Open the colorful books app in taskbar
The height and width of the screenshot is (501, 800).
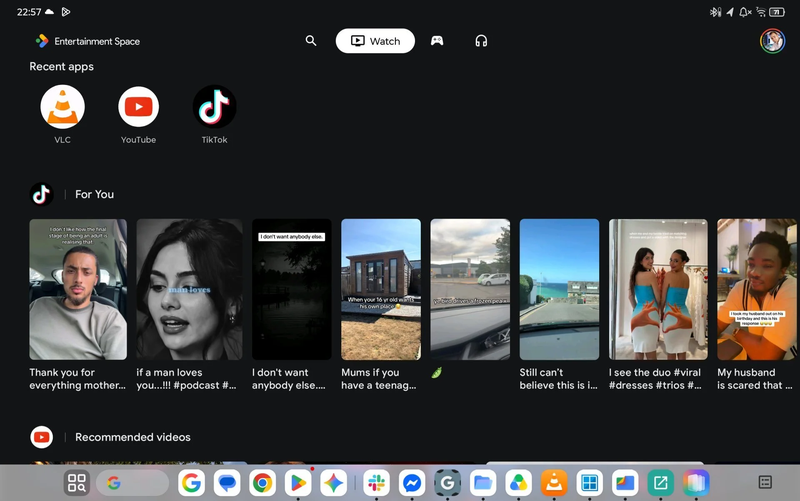point(696,483)
